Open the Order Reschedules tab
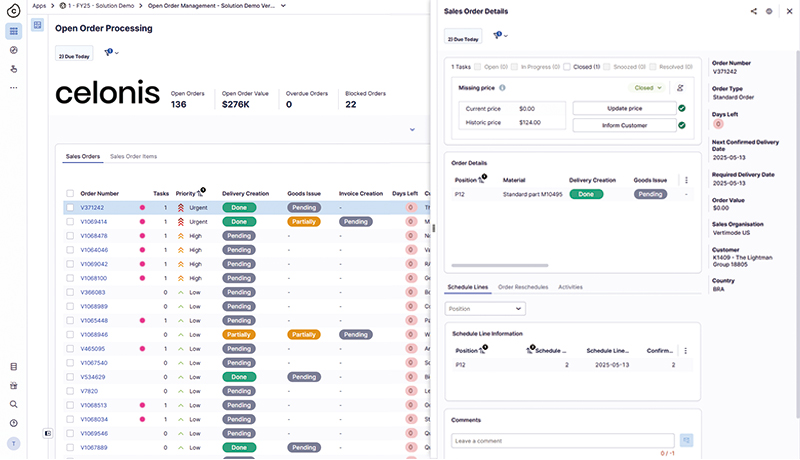800x460 pixels. tap(523, 287)
